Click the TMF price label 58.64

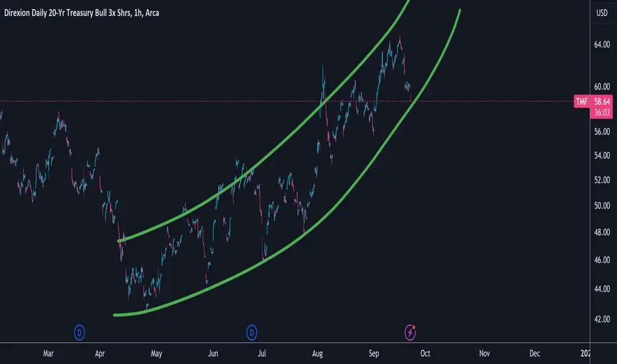click(x=602, y=101)
